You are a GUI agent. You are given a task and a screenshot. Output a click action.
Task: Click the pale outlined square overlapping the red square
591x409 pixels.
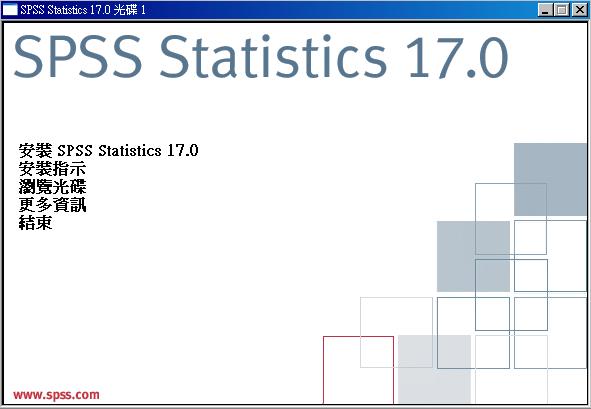coord(397,332)
